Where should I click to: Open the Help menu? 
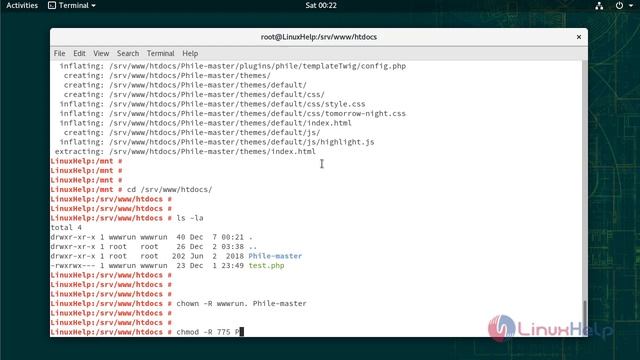point(190,53)
